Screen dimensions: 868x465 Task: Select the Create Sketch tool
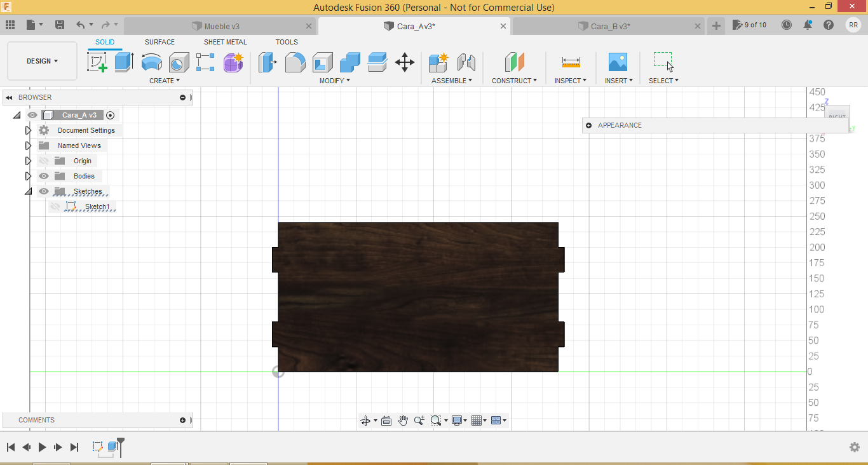pyautogui.click(x=97, y=62)
